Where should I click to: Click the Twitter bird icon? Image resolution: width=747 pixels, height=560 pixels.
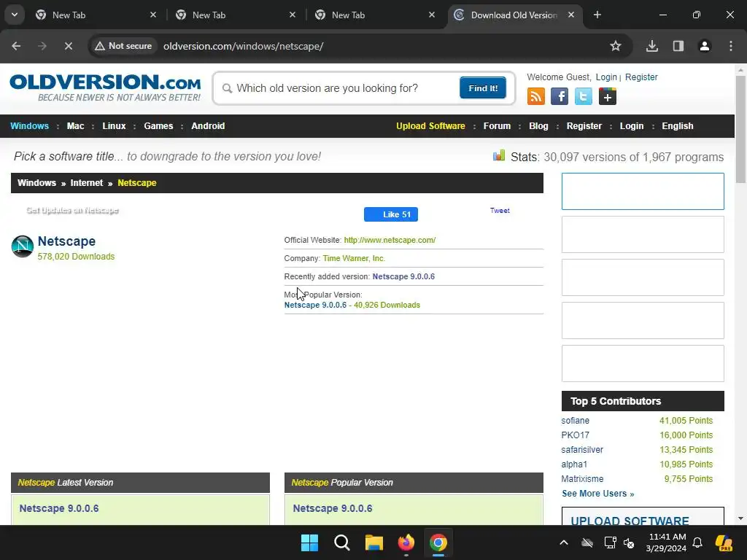tap(583, 97)
